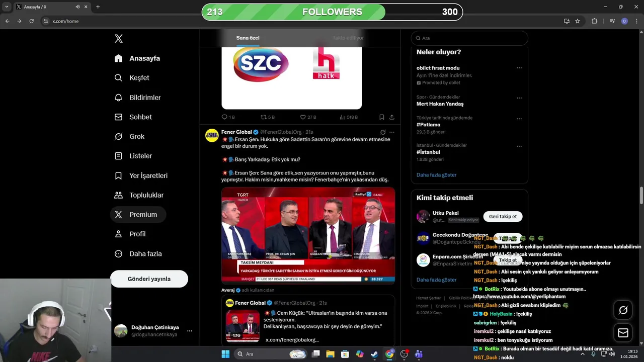This screenshot has height=362, width=644.
Task: Open Anasayfa from the sidebar
Action: click(x=137, y=58)
